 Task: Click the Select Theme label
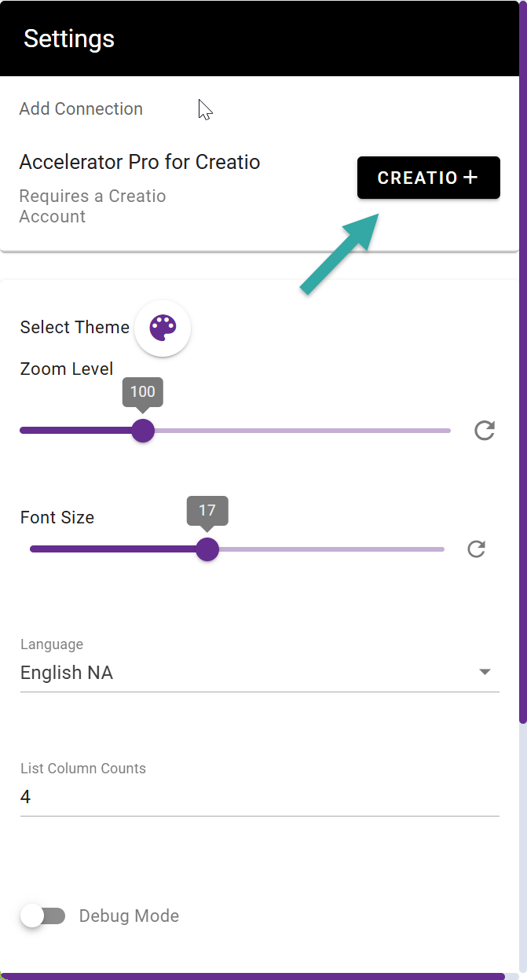(x=75, y=328)
